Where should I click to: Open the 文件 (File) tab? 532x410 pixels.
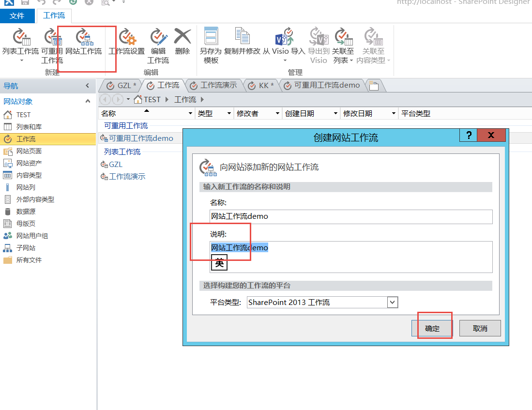[17, 16]
